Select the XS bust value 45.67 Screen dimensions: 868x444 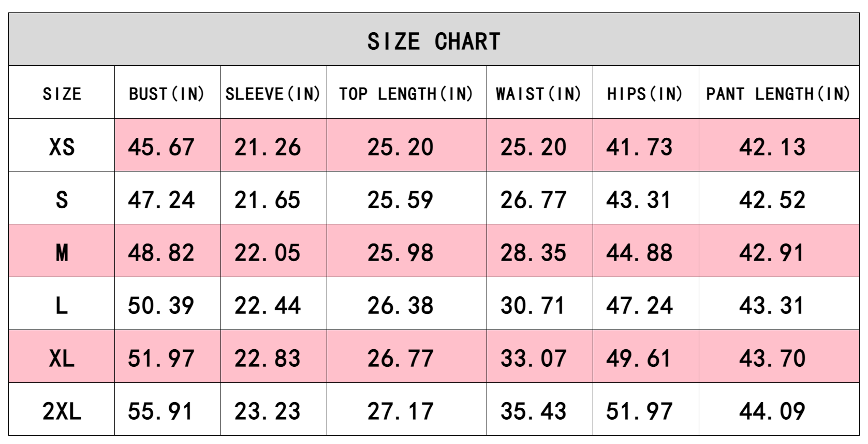[x=161, y=147]
